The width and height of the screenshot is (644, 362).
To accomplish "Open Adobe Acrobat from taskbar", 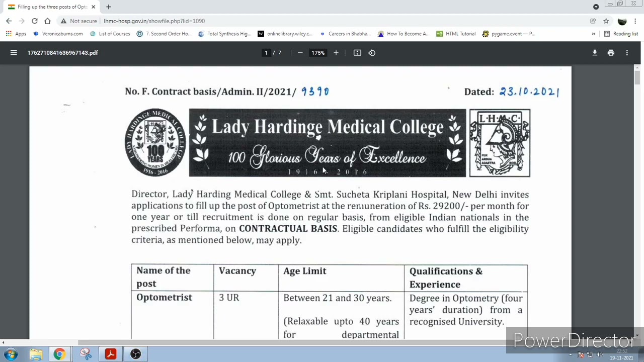I will pos(111,354).
